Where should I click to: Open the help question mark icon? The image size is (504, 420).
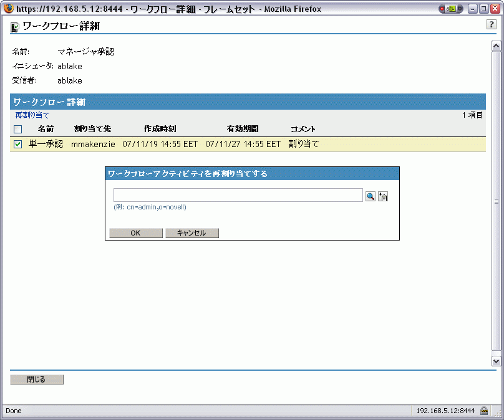coord(491,24)
